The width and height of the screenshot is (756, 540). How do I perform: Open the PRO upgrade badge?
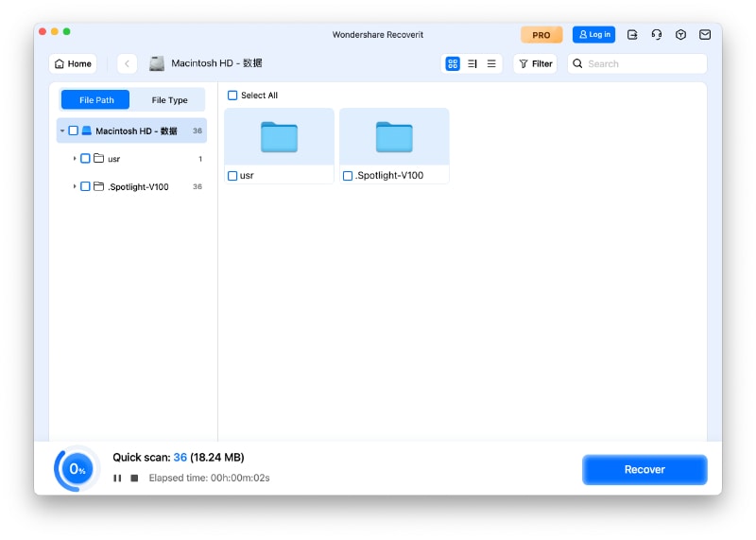(x=541, y=35)
